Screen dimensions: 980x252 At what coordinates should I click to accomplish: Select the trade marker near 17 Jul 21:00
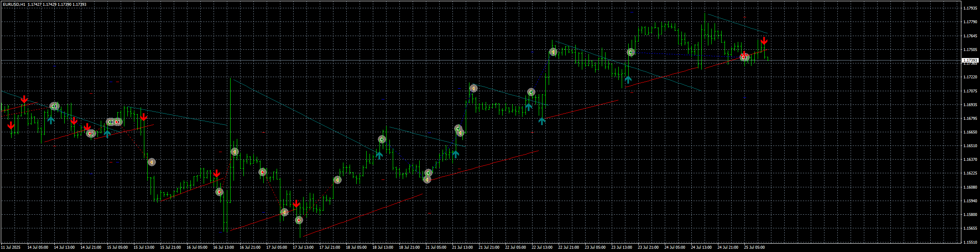(x=338, y=180)
